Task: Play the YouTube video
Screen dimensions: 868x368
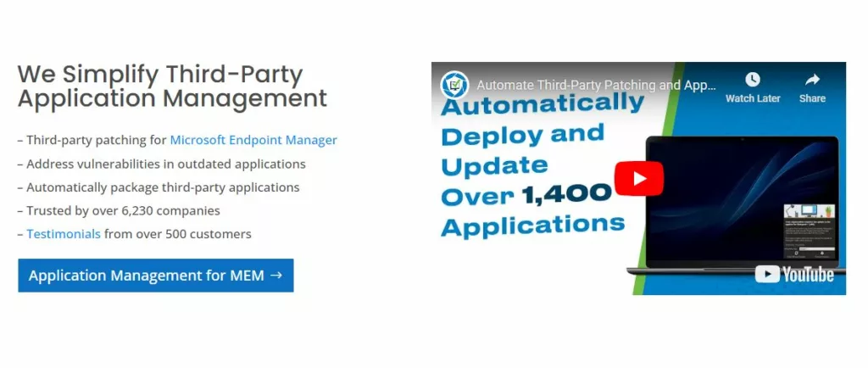Action: tap(639, 178)
